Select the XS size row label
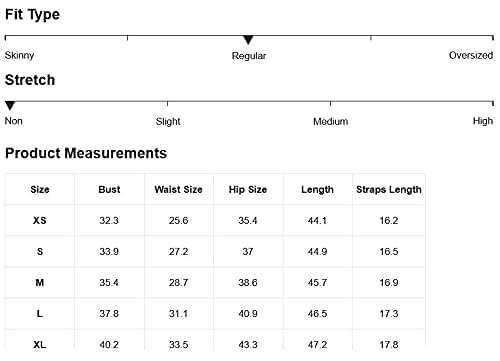500x361 pixels. 40,220
